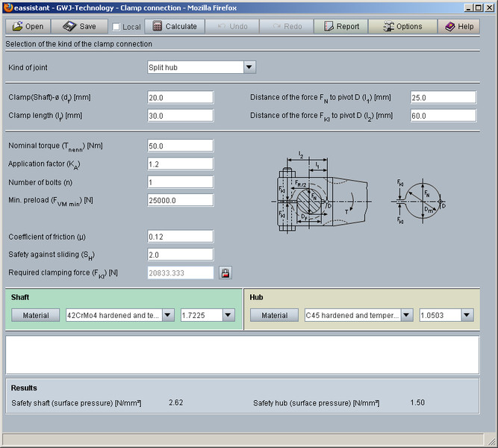The width and height of the screenshot is (498, 448).
Task: Open the Help section
Action: tap(459, 26)
